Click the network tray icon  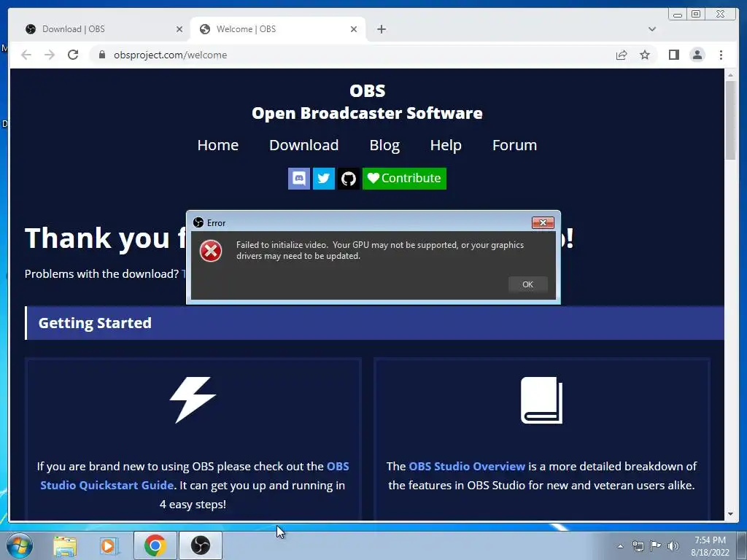(x=638, y=546)
